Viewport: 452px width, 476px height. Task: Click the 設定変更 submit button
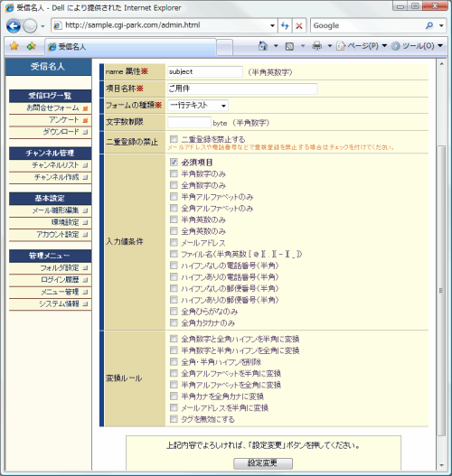coord(263,463)
